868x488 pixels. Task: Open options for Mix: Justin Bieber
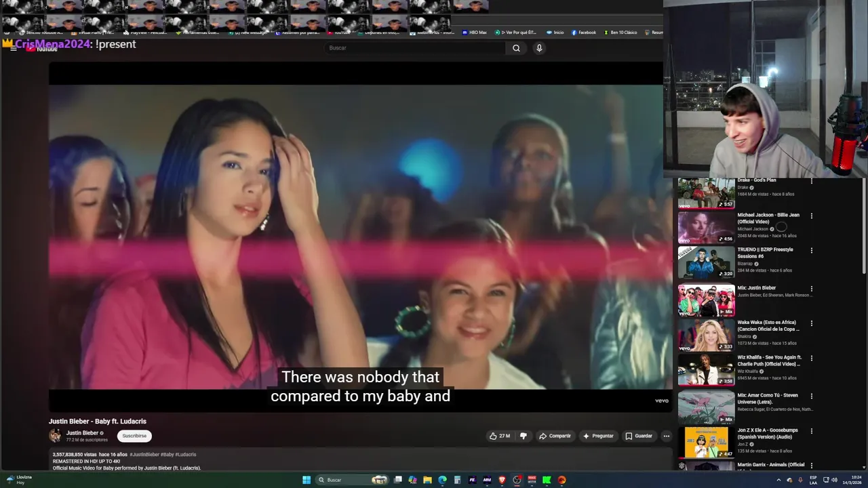811,289
